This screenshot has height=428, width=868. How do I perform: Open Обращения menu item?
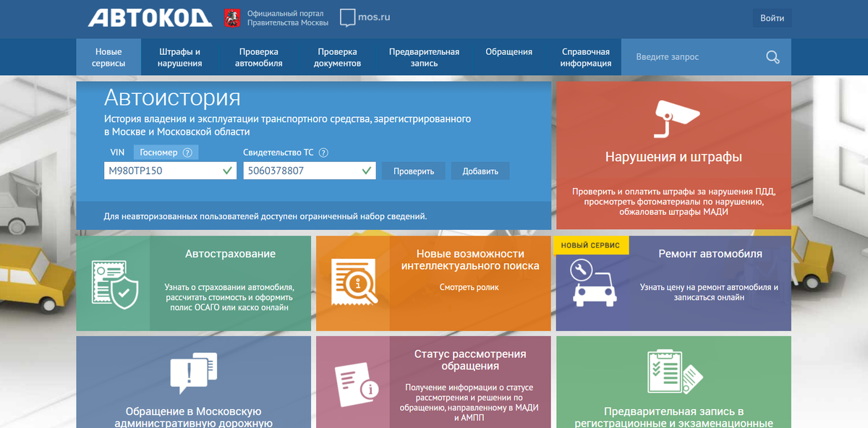point(509,52)
